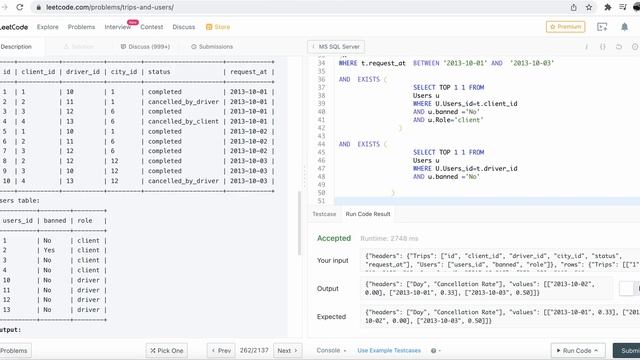Click code line 41 AND u.Role='client'

coord(448,120)
